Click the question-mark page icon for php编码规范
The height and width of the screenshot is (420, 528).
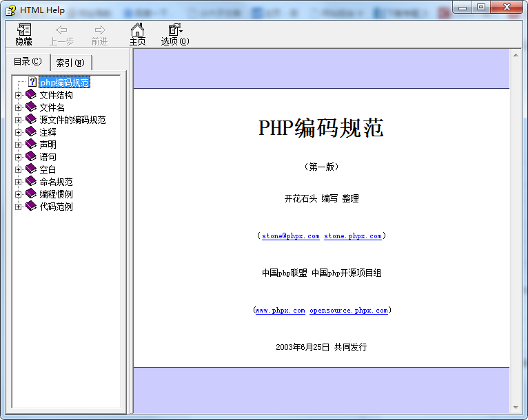32,83
